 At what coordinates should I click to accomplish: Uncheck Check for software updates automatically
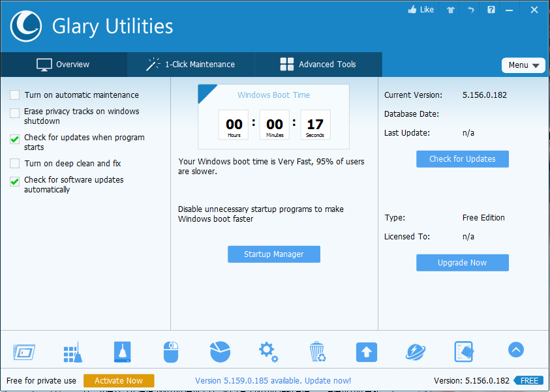point(14,181)
